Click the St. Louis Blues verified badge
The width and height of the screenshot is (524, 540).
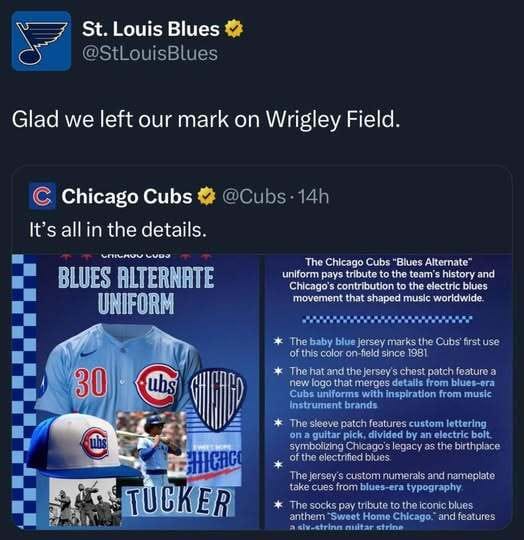point(234,29)
